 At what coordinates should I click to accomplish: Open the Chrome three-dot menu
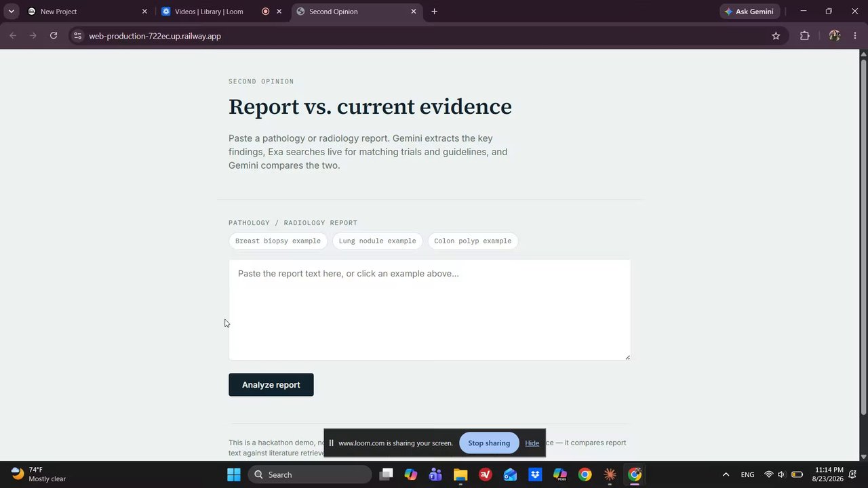[x=854, y=36]
